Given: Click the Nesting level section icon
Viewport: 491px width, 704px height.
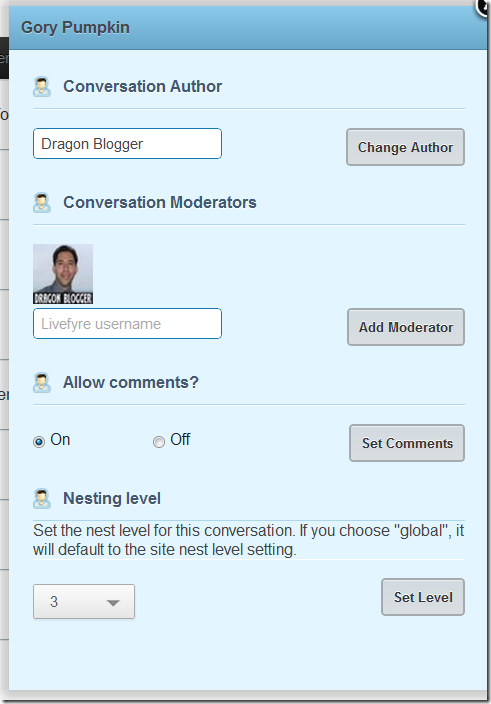Looking at the screenshot, I should 42,498.
